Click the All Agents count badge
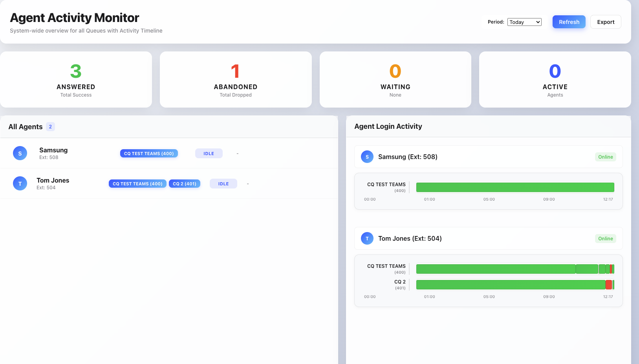The height and width of the screenshot is (364, 639). pos(50,127)
